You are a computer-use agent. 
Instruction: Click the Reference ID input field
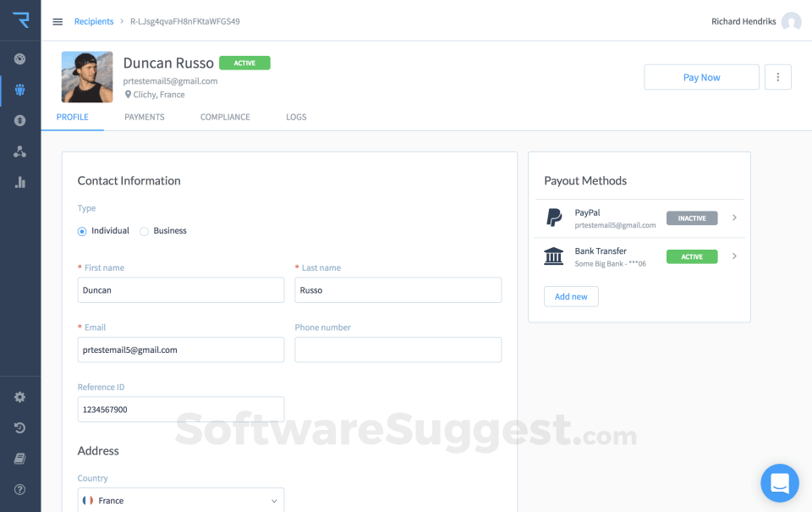(x=181, y=410)
